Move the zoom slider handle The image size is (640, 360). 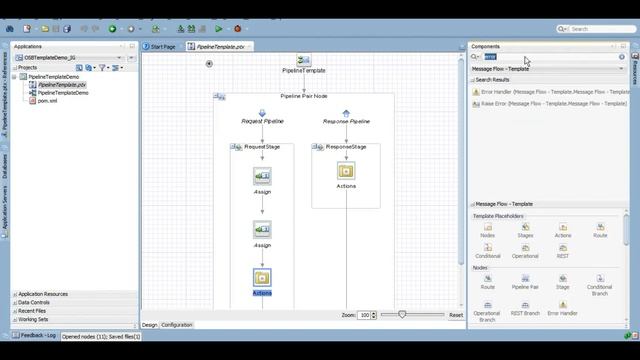(402, 314)
